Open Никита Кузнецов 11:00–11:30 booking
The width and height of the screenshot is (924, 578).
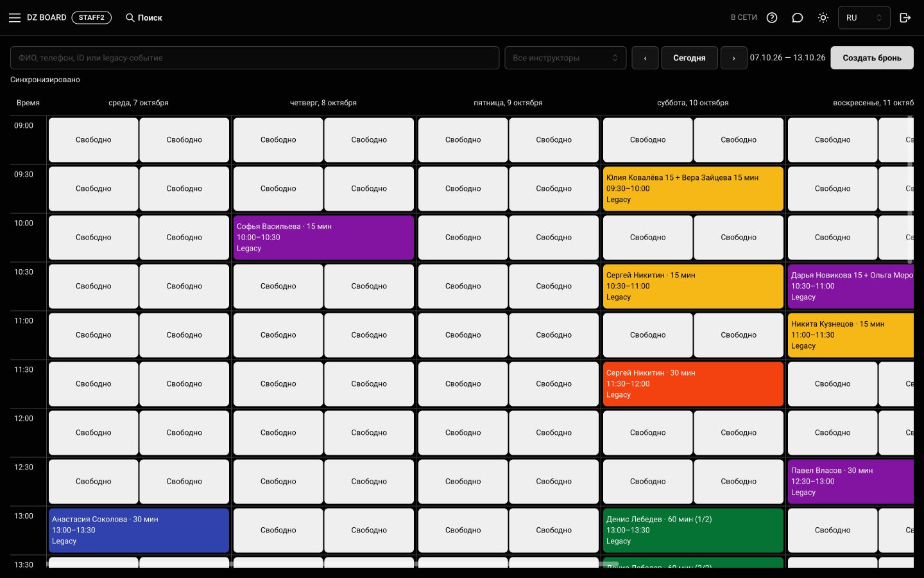click(851, 335)
